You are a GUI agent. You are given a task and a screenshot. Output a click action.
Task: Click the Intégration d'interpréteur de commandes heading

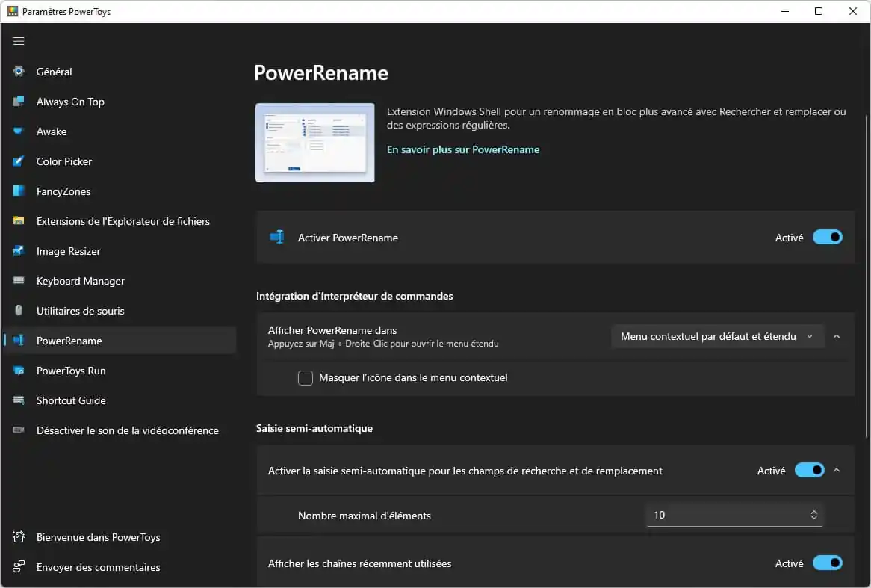[354, 296]
